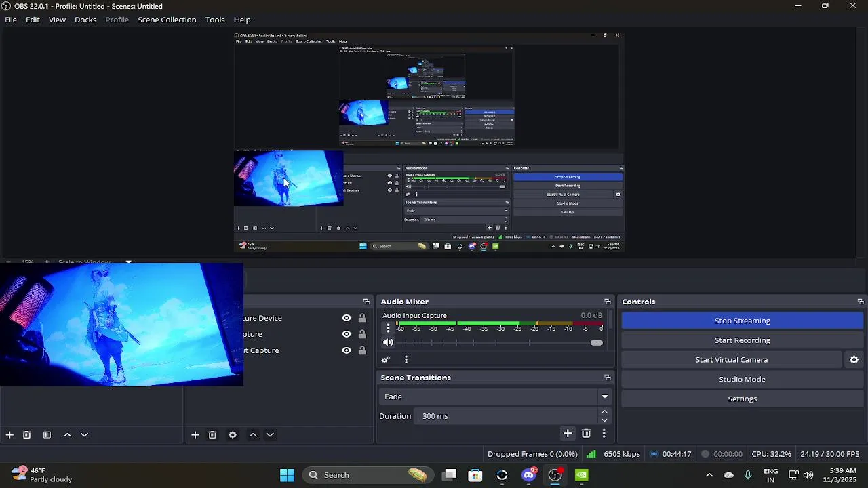Open the Tools menu

pos(215,20)
